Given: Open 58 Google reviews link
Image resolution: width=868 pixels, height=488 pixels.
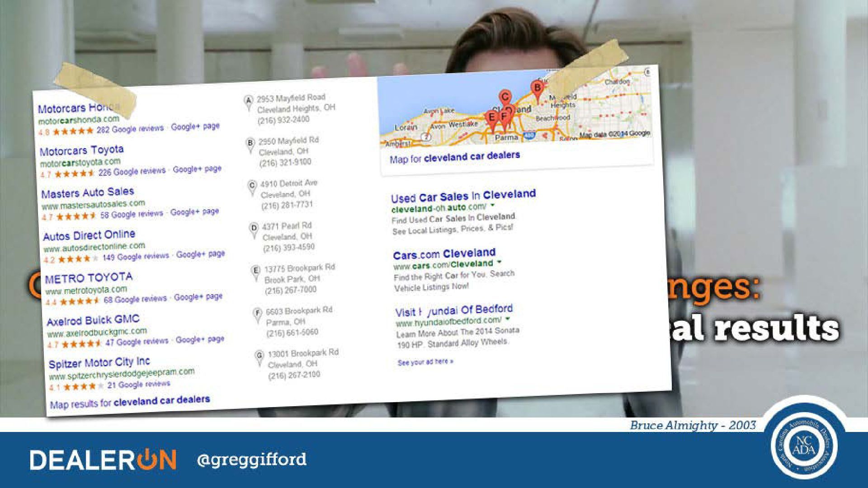Looking at the screenshot, I should (131, 214).
